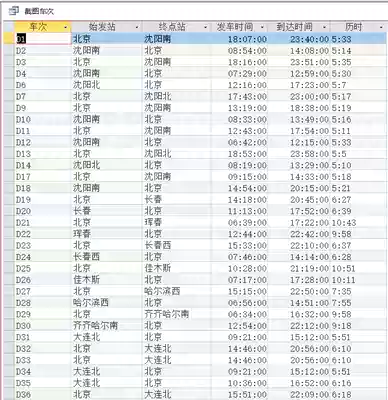388x400 pixels.
Task: Click 沈阳南 origin in the D2 row
Action: pos(86,51)
